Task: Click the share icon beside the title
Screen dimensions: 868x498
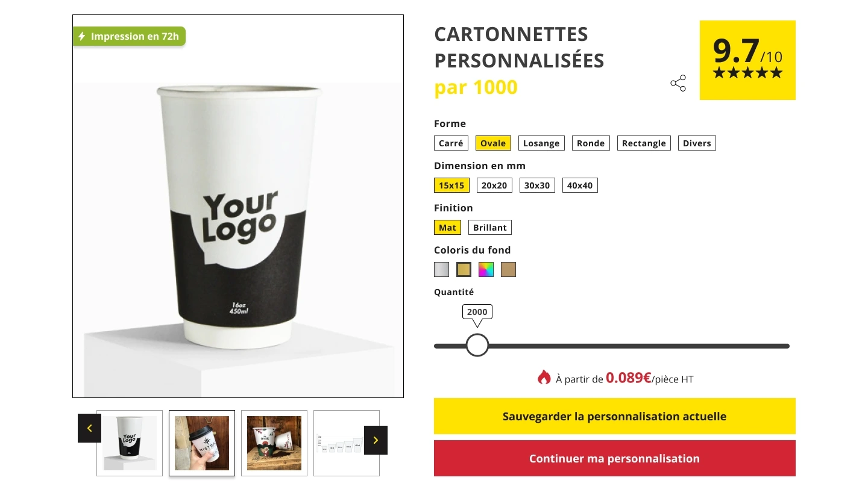Action: point(678,84)
